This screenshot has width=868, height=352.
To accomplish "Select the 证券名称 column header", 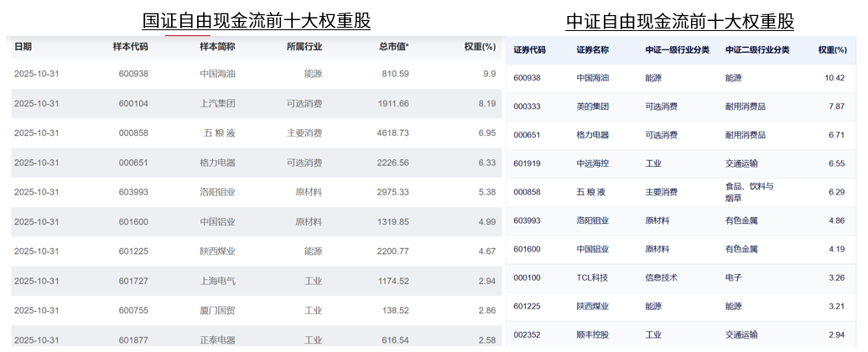I will [x=592, y=50].
